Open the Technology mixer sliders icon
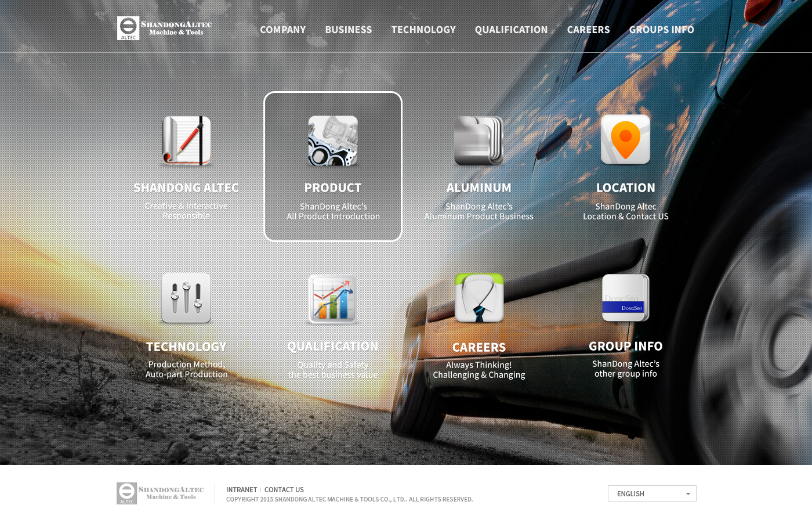 coord(186,298)
